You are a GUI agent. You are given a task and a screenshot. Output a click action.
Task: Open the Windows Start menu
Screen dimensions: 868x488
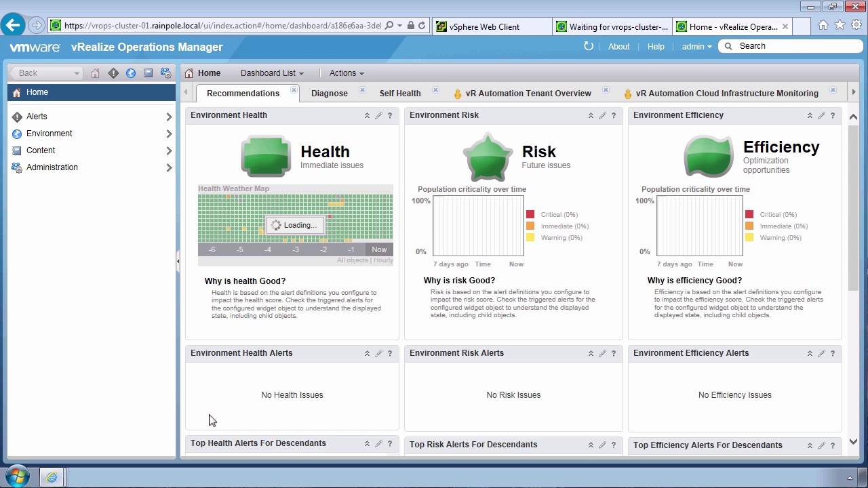[16, 476]
